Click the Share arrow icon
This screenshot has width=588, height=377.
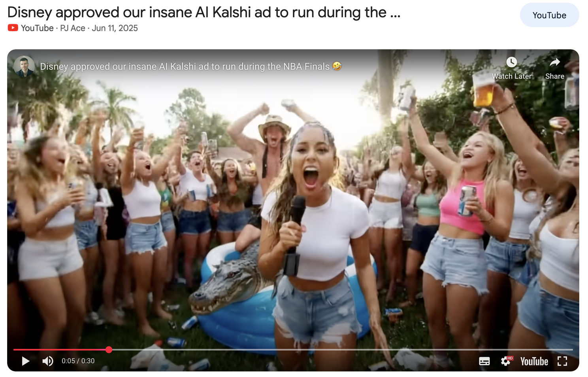coord(555,62)
